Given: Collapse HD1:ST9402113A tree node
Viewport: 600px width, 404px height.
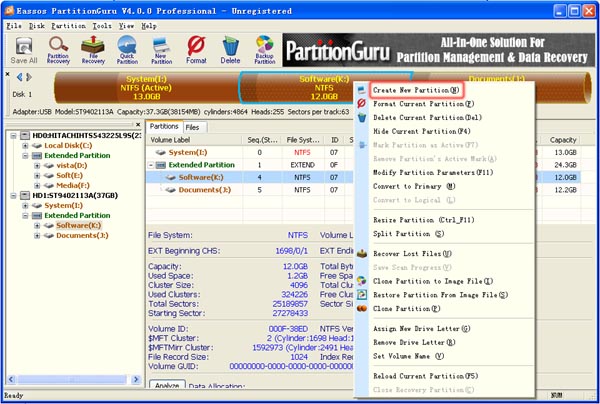Looking at the screenshot, I should tap(13, 195).
